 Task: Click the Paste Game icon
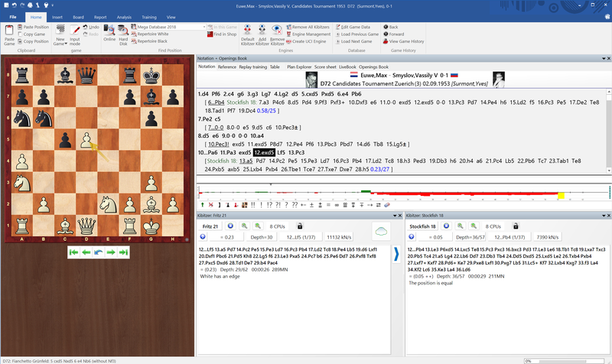[9, 30]
